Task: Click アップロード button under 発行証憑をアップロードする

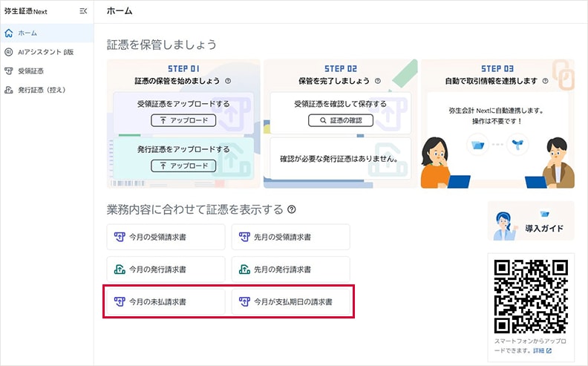Action: [183, 166]
